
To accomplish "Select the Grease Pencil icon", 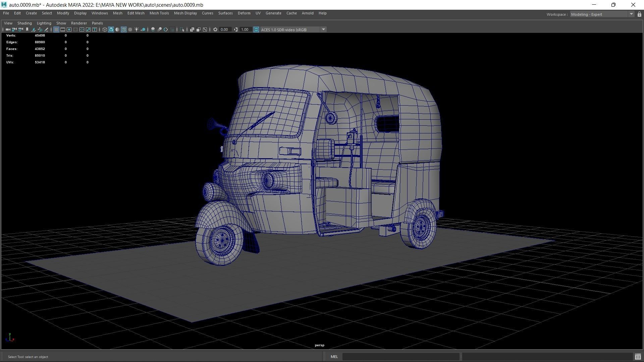I will (46, 29).
